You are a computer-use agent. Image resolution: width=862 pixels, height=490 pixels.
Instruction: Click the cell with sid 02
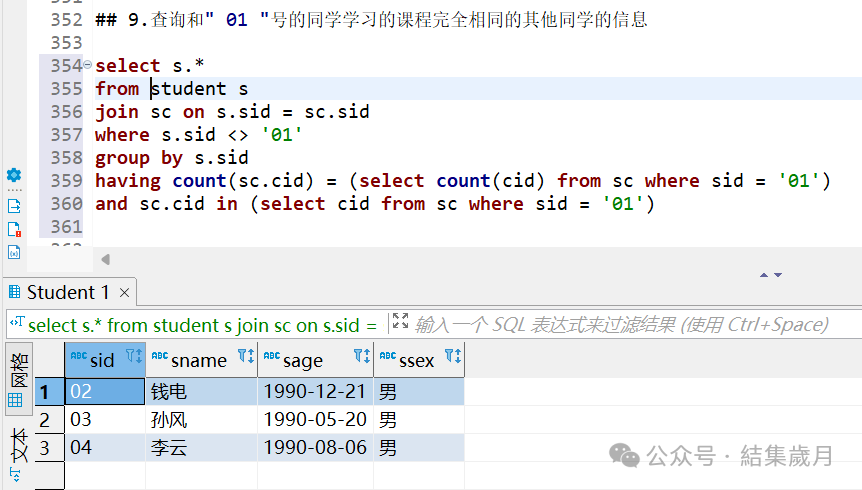click(105, 392)
